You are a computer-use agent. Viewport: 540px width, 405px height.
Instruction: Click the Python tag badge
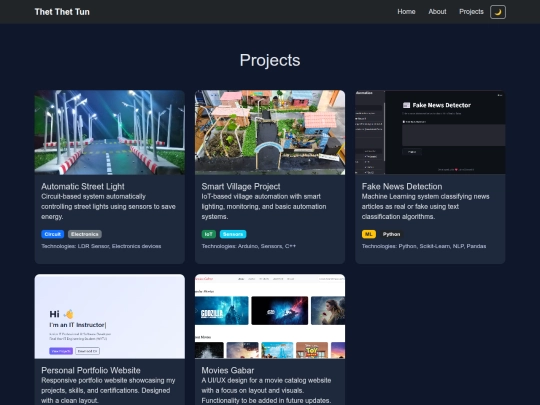tap(391, 234)
